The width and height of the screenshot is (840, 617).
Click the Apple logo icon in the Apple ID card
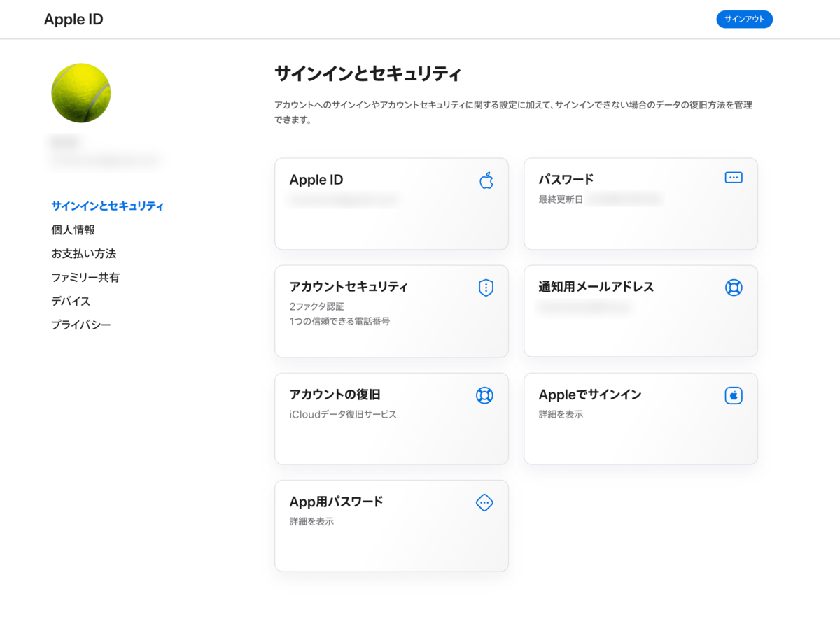(486, 180)
